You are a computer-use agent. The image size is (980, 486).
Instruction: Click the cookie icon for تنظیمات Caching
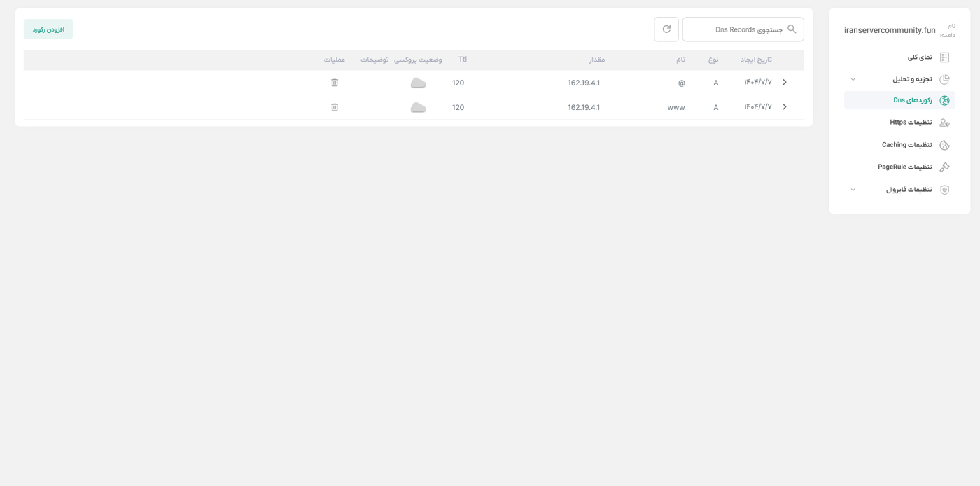945,145
